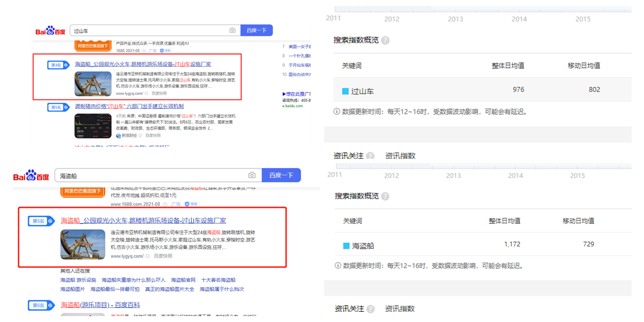Click the 第5名 badge beside 海盗船_公园观光小火车 result

coord(40,221)
